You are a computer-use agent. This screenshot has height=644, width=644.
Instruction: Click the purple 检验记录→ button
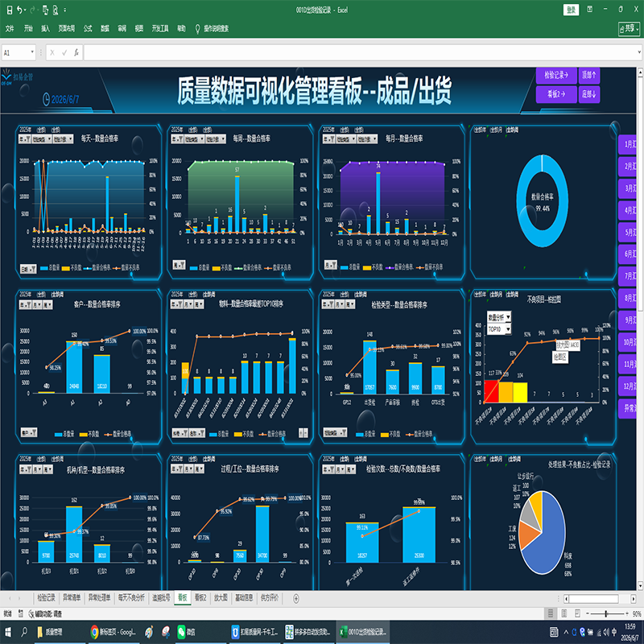[556, 75]
